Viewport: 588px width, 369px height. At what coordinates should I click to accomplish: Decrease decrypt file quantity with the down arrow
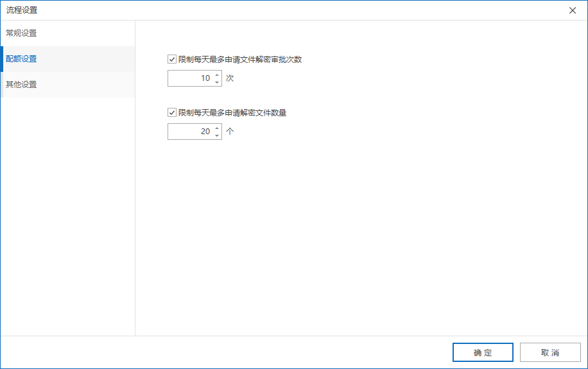click(x=217, y=135)
